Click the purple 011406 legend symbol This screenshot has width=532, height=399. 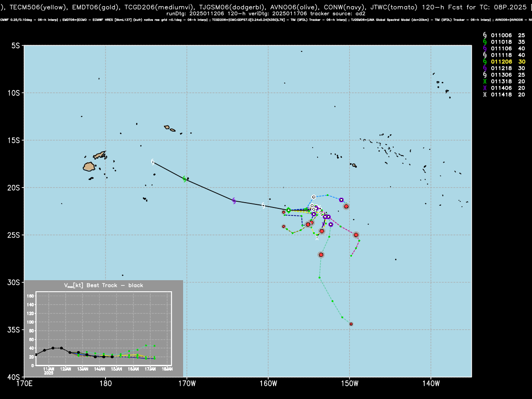pos(485,88)
